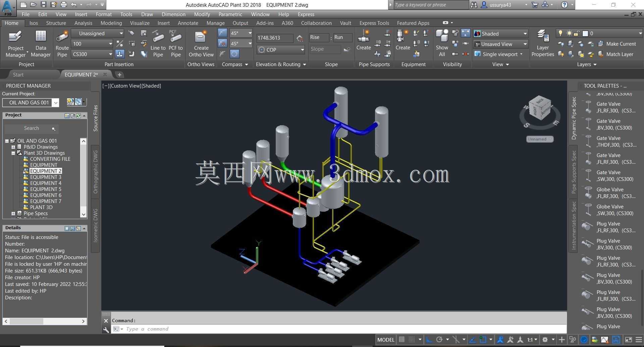Open the Unassigned line number dropdown

tap(98, 33)
